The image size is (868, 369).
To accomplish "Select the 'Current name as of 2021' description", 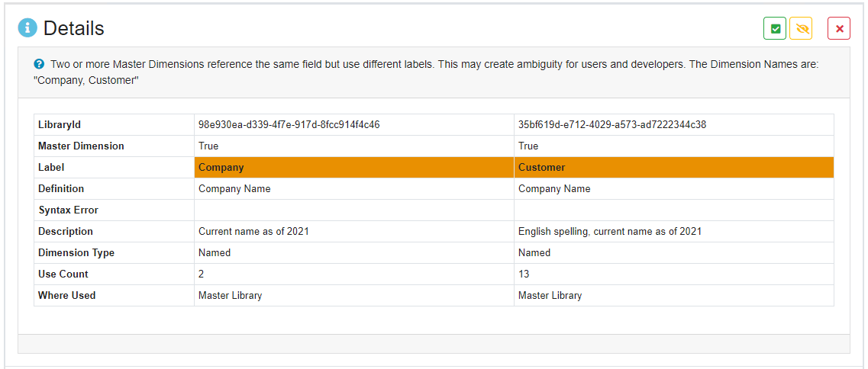I will 253,232.
